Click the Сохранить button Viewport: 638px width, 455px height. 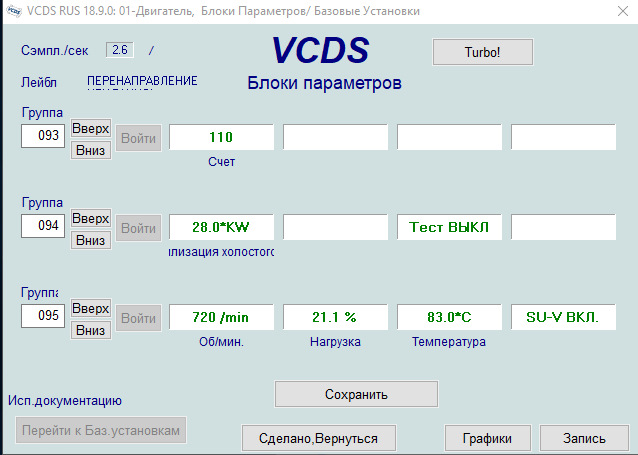(x=356, y=394)
